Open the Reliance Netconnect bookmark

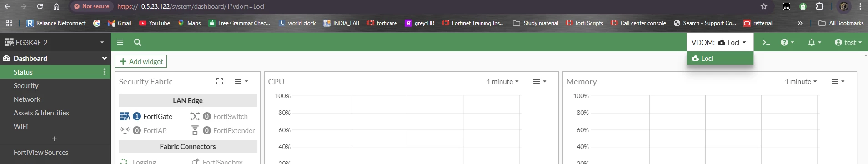tap(56, 23)
